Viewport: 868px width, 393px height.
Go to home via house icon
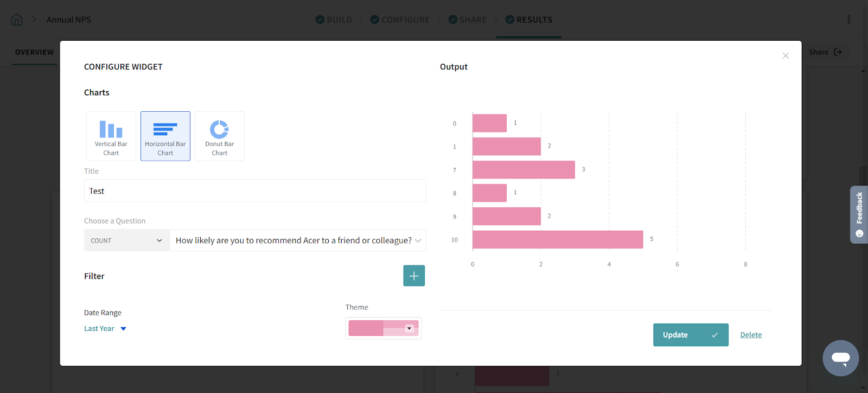click(x=17, y=20)
